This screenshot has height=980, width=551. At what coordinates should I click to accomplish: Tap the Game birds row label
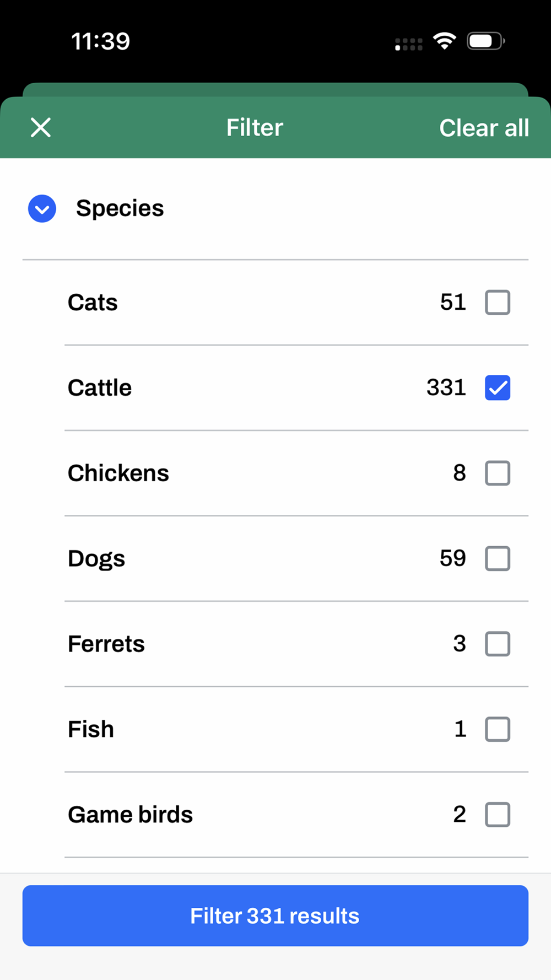[x=130, y=815]
